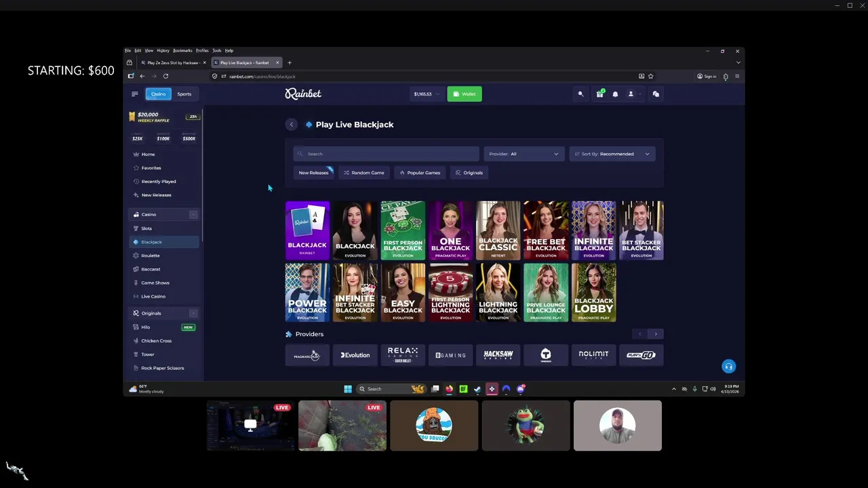The image size is (868, 488).
Task: Open the Bookmarks menu
Action: coord(182,51)
